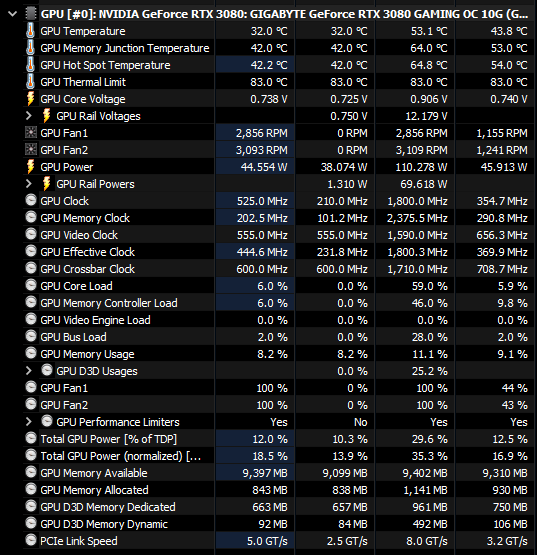The image size is (537, 555).
Task: Click the clock icon for GPU Video Clock
Action: 31,234
